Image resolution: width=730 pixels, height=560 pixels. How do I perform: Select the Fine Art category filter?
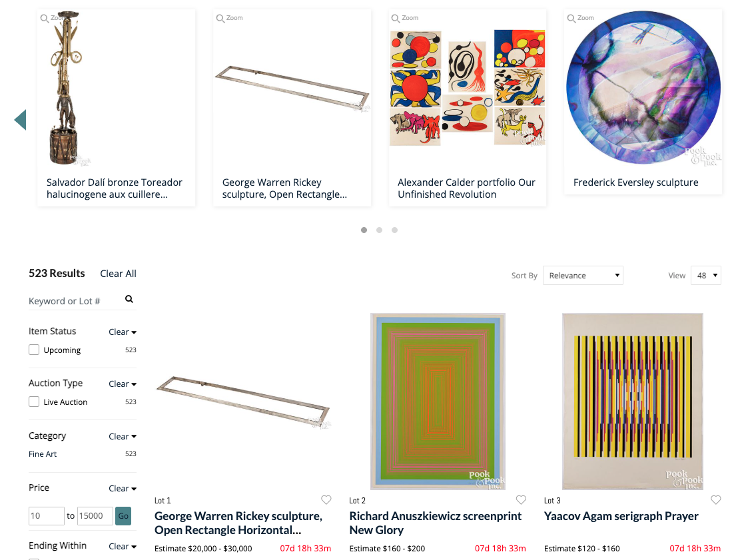pos(43,453)
